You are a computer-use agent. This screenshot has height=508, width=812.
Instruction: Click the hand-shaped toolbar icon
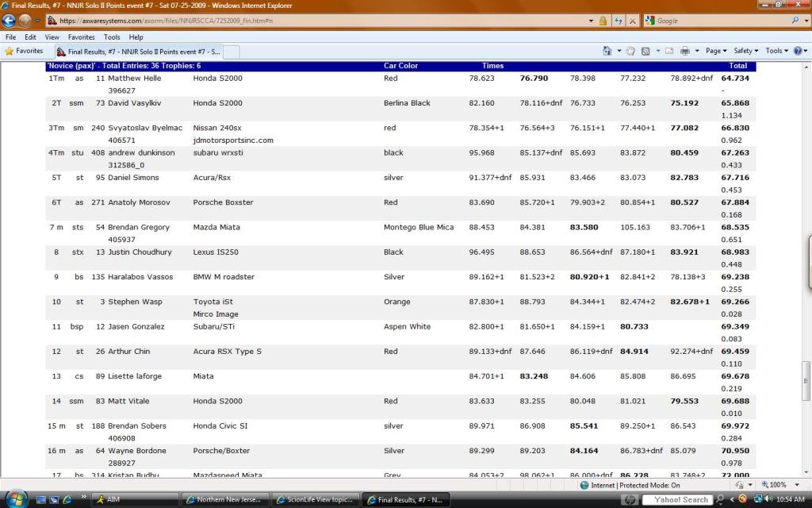[630, 51]
